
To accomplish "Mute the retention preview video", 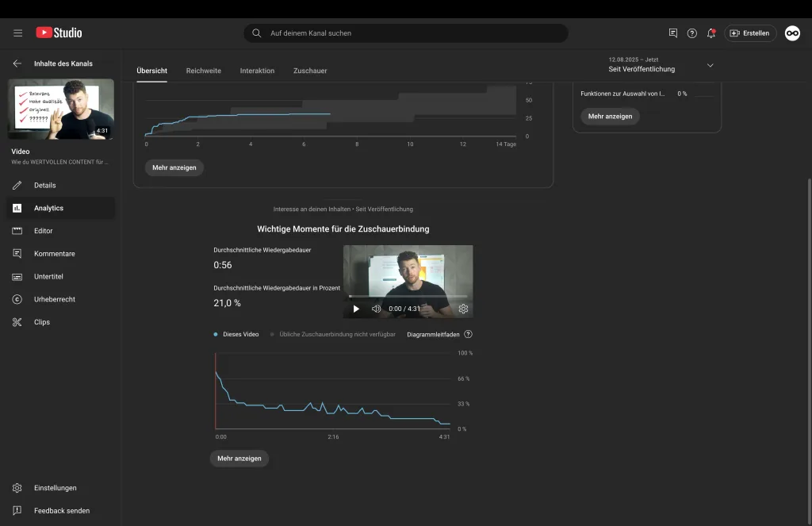I will (x=376, y=309).
